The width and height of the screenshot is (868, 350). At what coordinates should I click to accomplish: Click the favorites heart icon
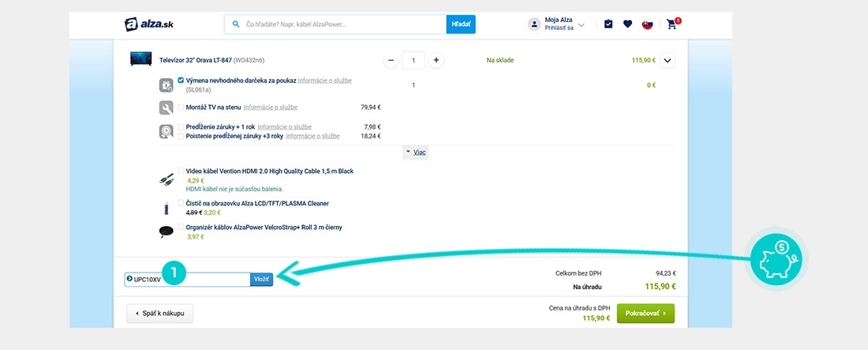[627, 24]
